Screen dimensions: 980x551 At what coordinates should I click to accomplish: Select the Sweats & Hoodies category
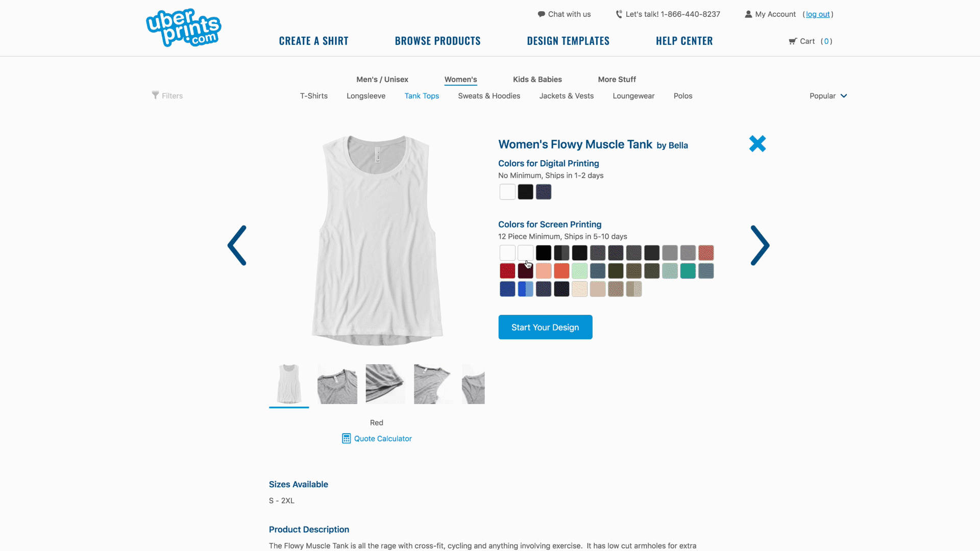point(489,96)
